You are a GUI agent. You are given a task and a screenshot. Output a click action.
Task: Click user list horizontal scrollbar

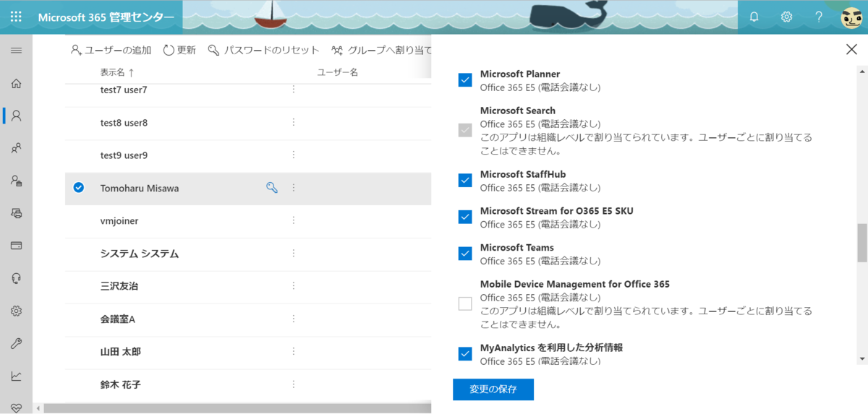tap(237, 408)
